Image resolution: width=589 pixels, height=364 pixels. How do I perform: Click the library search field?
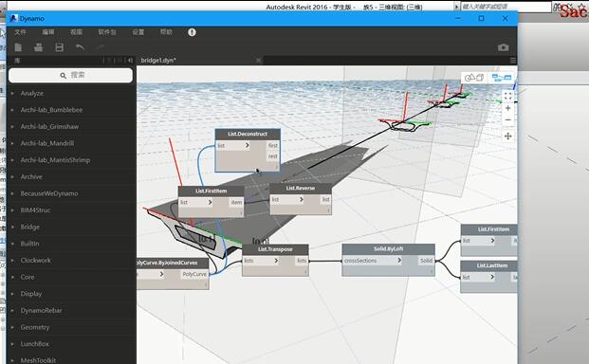[70, 76]
